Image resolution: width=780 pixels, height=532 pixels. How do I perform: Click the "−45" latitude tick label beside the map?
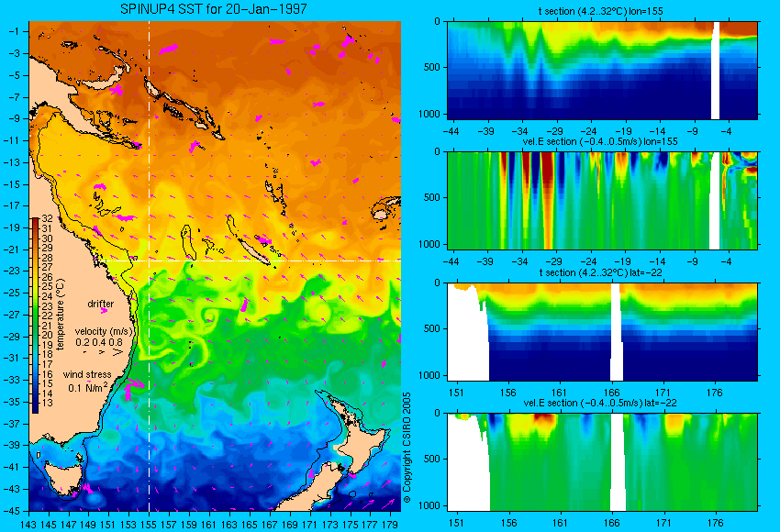click(11, 511)
